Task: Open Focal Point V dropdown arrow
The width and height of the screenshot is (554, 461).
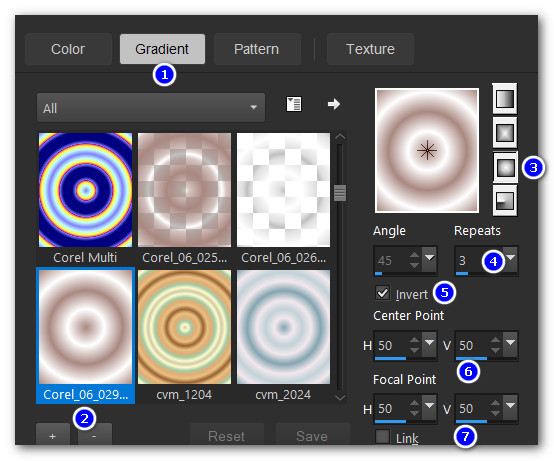Action: [511, 407]
